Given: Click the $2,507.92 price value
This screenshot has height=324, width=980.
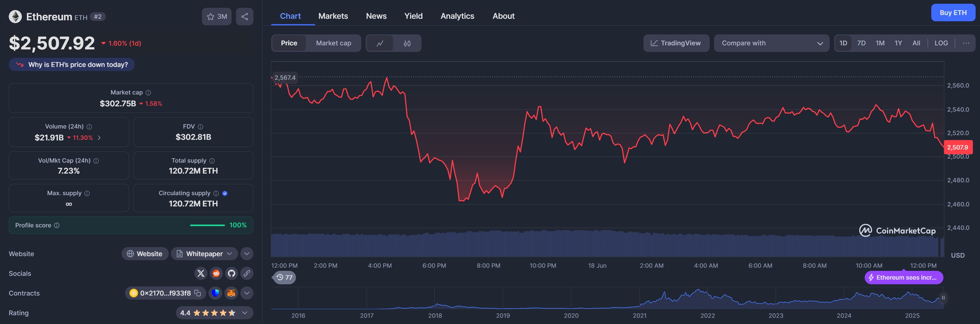Looking at the screenshot, I should pyautogui.click(x=52, y=43).
